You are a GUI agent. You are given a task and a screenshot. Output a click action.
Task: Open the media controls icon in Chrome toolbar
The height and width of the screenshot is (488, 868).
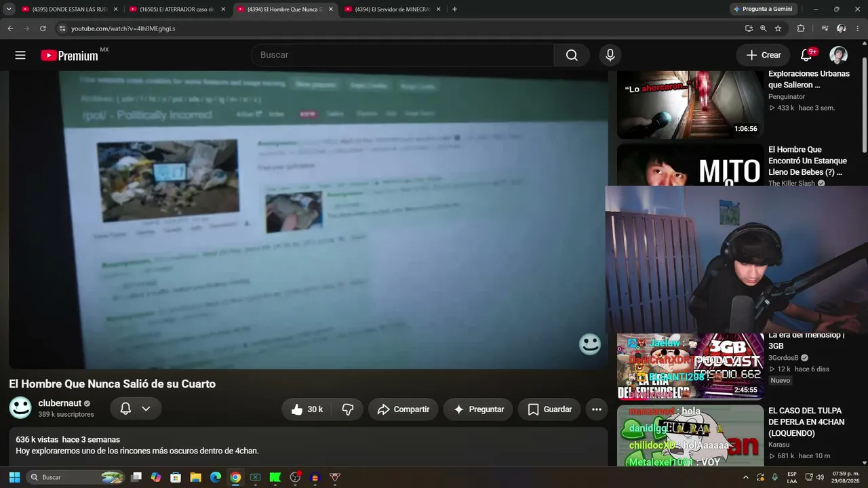coord(825,28)
